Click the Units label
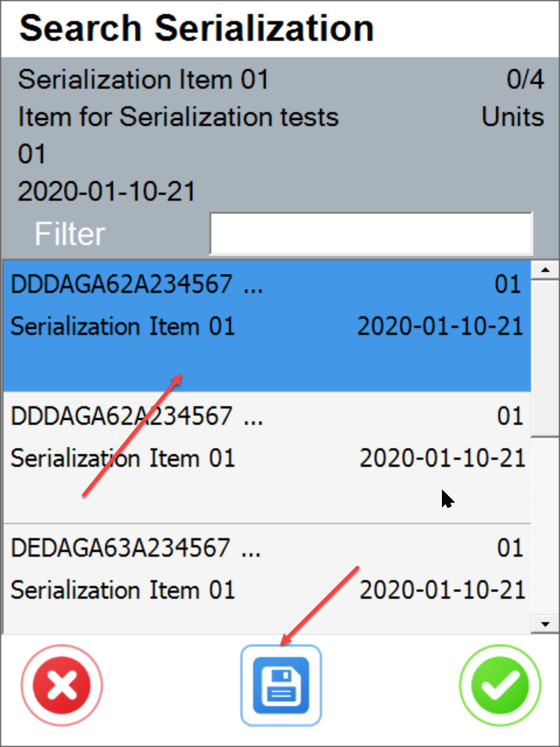The width and height of the screenshot is (560, 747). pyautogui.click(x=512, y=117)
